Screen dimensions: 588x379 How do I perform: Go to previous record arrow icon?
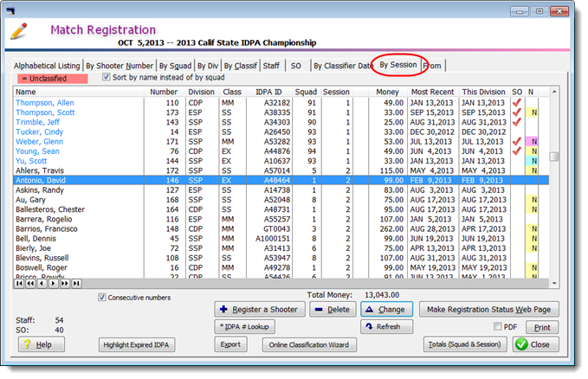42,284
